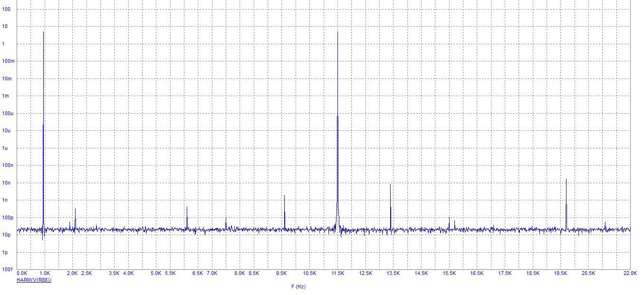Click the 19.5K x-axis label
The height and width of the screenshot is (295, 644).
[x=561, y=274]
